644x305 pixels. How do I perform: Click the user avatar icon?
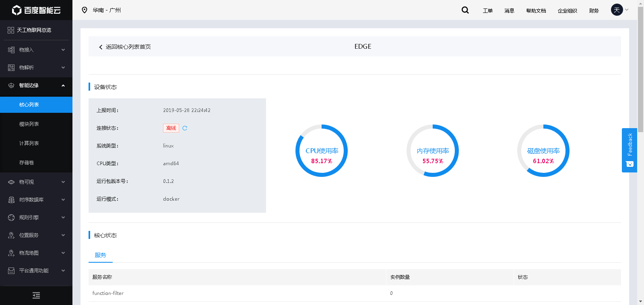click(x=617, y=10)
